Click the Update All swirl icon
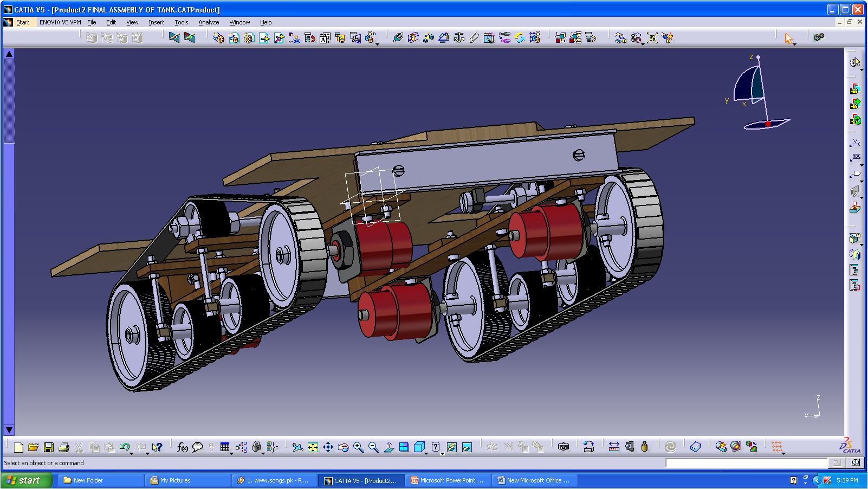868x489 pixels. click(670, 447)
